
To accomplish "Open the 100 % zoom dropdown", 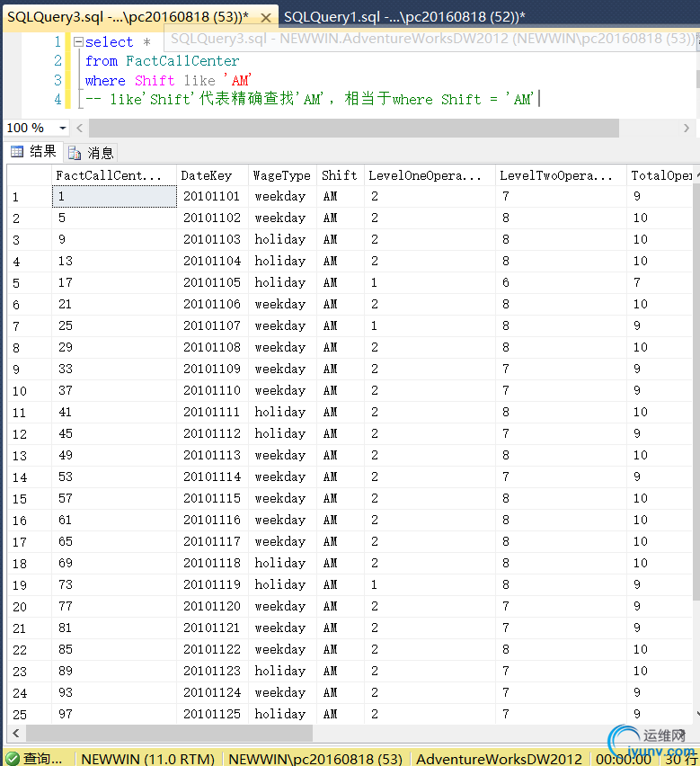I will point(63,128).
